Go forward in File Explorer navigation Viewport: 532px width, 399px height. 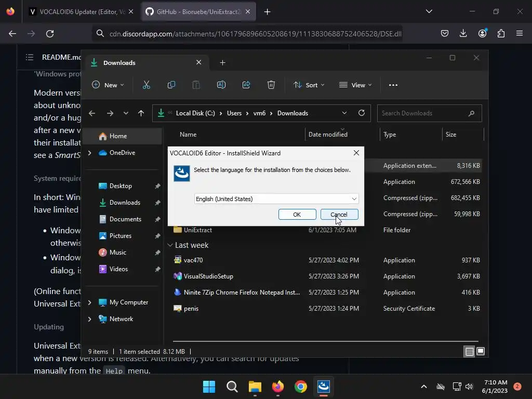point(110,113)
